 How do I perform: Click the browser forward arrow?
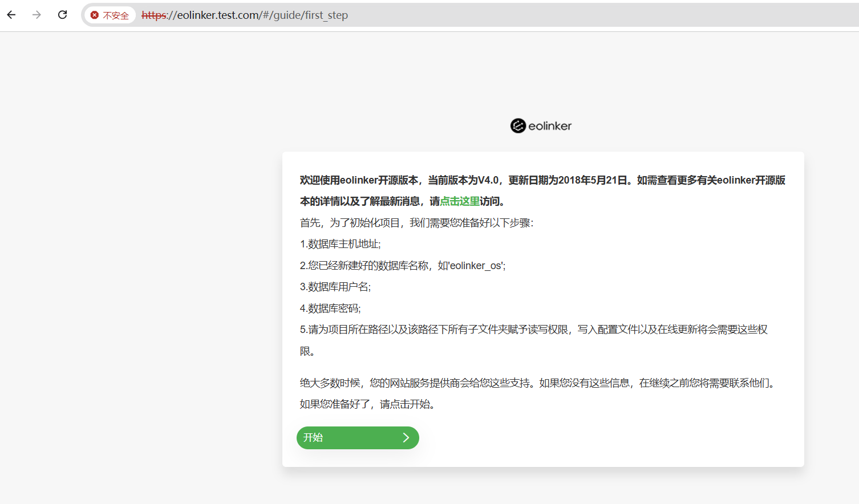click(37, 15)
